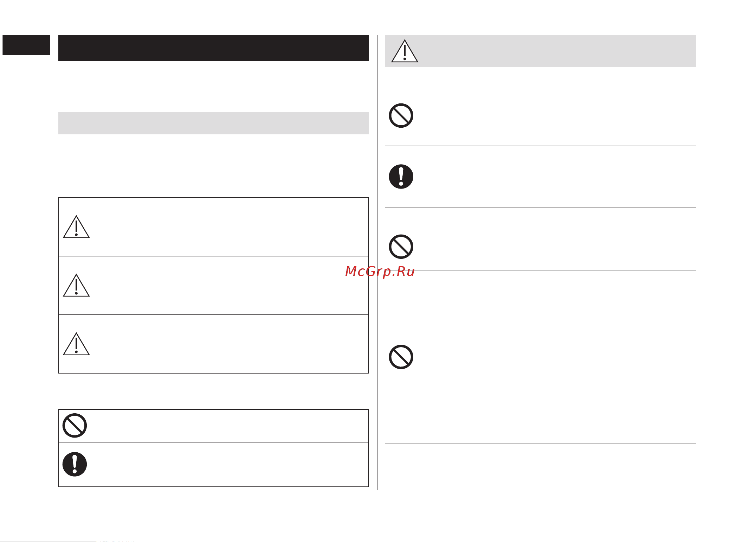The width and height of the screenshot is (756, 542).
Task: Click solid exclamation circle in right column
Action: (x=401, y=177)
